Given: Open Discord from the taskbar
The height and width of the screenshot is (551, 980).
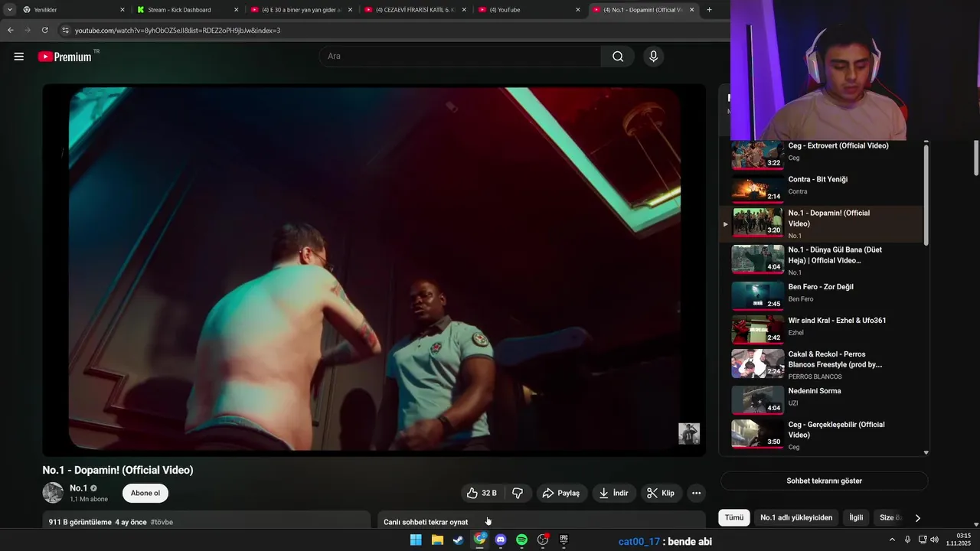Looking at the screenshot, I should click(501, 540).
